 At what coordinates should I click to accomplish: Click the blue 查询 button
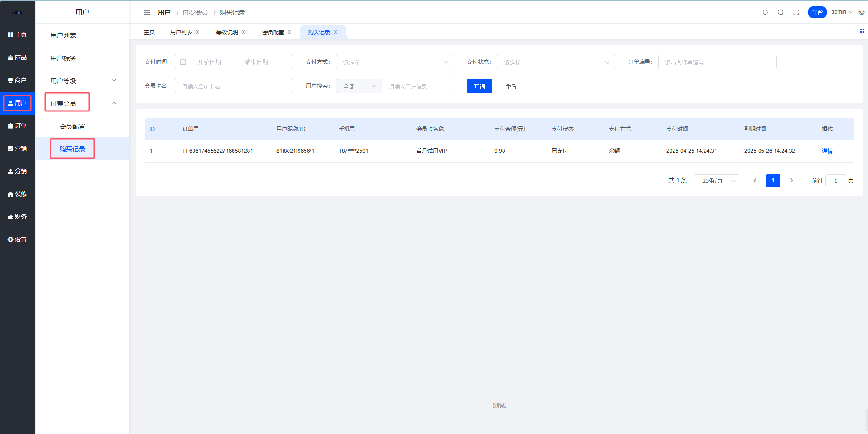(479, 86)
